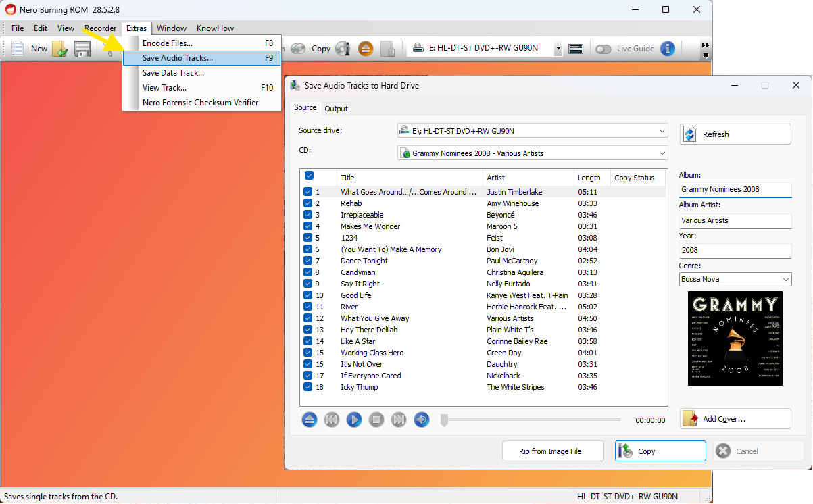Viewport: 813px width, 504px height.
Task: Open the Genre dropdown showing Bossa Nova
Action: click(735, 279)
